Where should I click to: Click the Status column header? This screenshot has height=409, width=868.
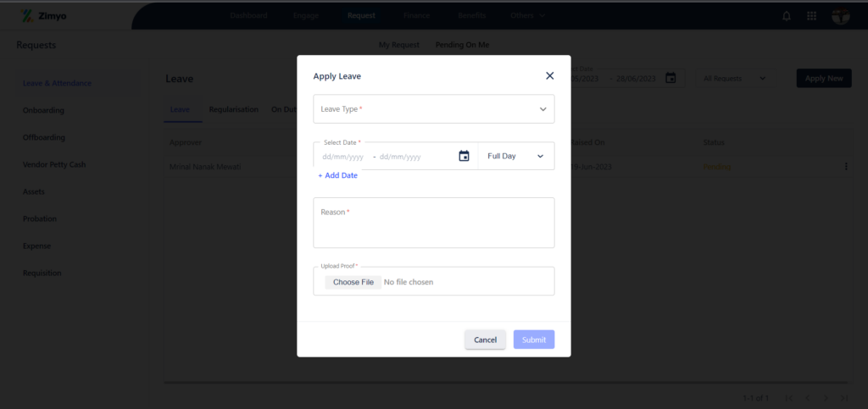coord(714,142)
